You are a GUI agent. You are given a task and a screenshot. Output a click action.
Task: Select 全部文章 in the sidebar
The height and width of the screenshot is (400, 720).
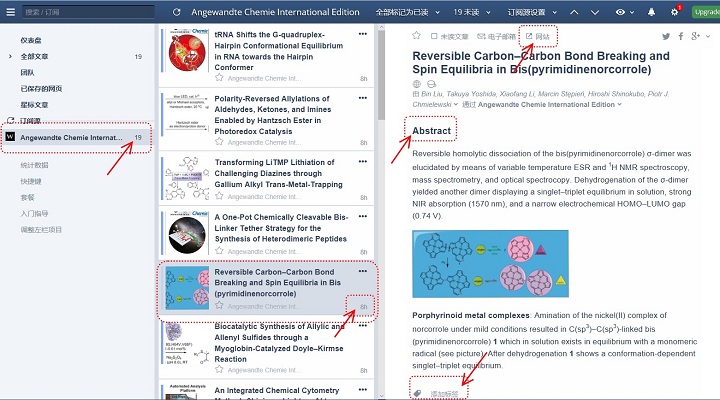34,56
